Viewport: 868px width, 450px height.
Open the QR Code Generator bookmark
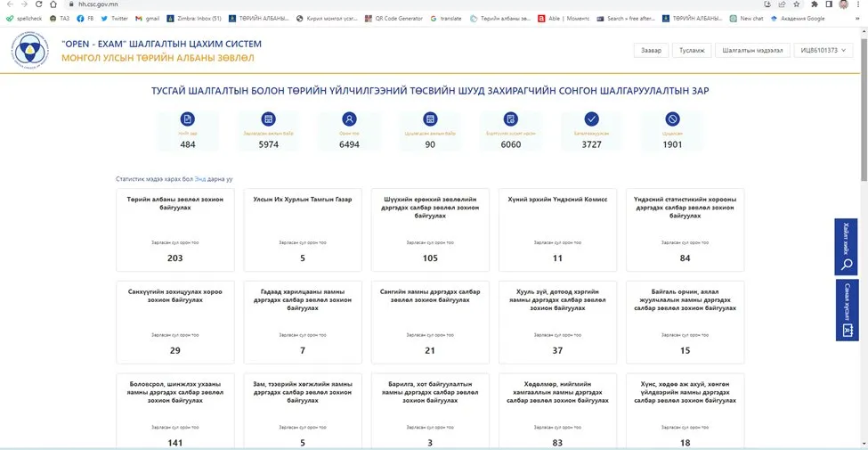(x=393, y=19)
